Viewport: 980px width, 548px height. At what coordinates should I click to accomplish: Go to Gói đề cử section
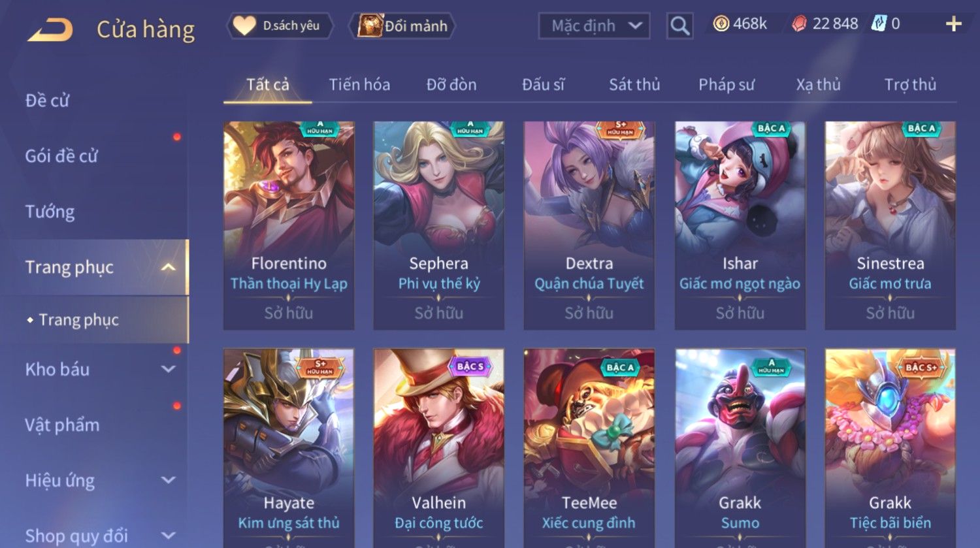pyautogui.click(x=61, y=156)
